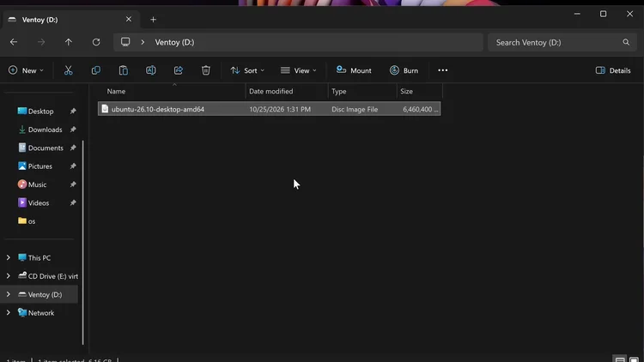Click the Name column header
Viewport: 644px width, 362px height.
coord(172,91)
